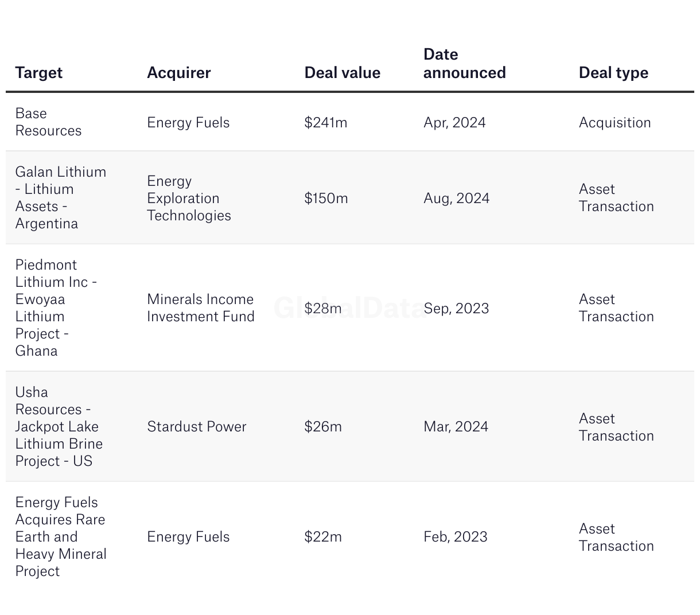Click the Acquirer column header
The image size is (700, 615).
point(178,73)
